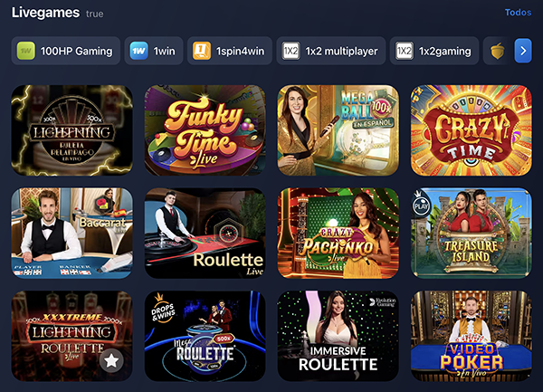Launch the Crazy Time game tile
This screenshot has width=543, height=392.
click(471, 130)
